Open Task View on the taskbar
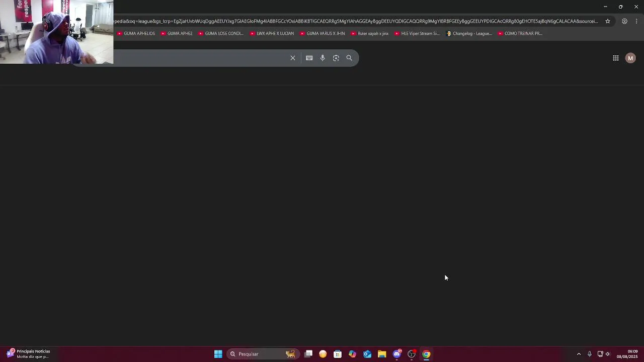The width and height of the screenshot is (644, 362). [308, 354]
